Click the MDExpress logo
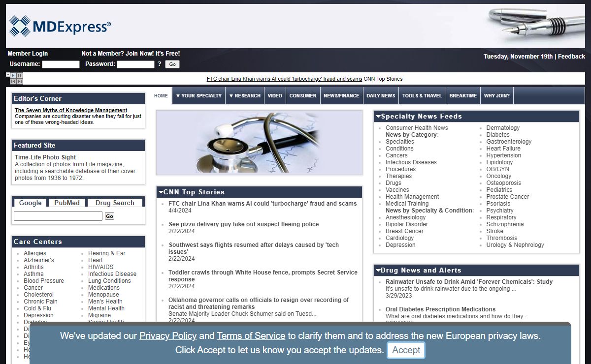This screenshot has height=364, width=591. pos(60,26)
